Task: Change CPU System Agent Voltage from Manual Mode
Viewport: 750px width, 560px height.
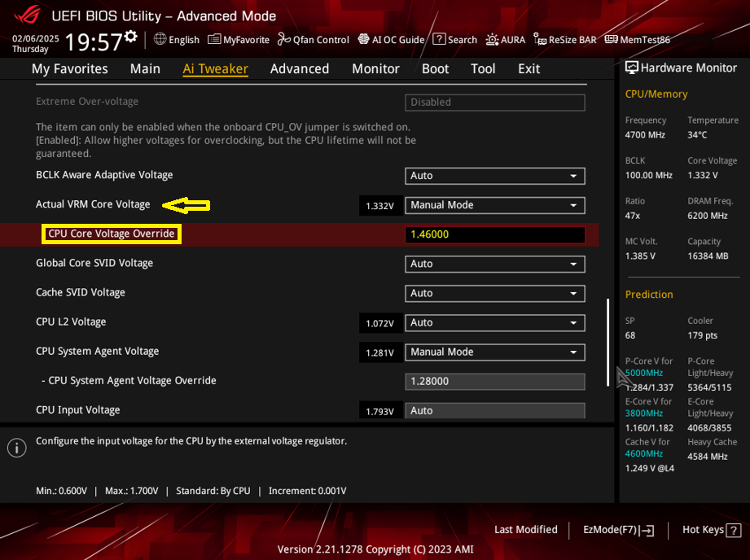Action: [494, 352]
